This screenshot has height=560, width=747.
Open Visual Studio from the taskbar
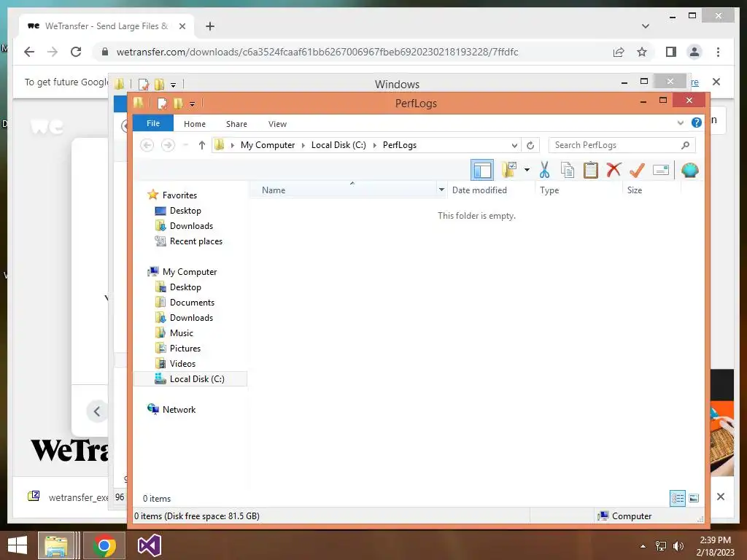click(x=149, y=545)
